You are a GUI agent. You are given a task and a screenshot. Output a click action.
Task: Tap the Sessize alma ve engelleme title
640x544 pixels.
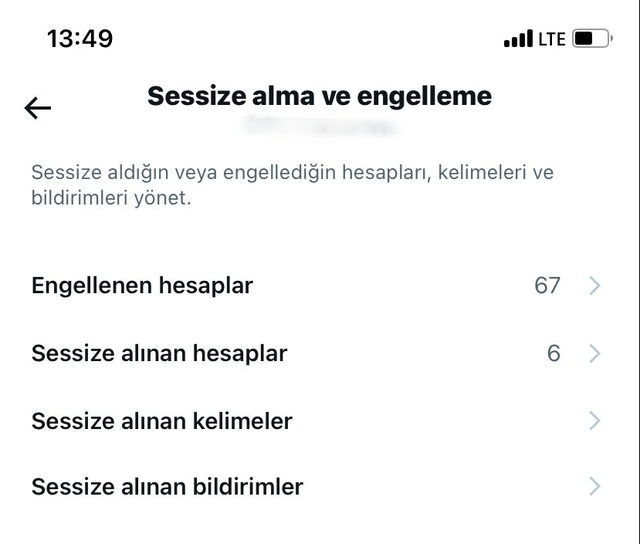click(319, 96)
